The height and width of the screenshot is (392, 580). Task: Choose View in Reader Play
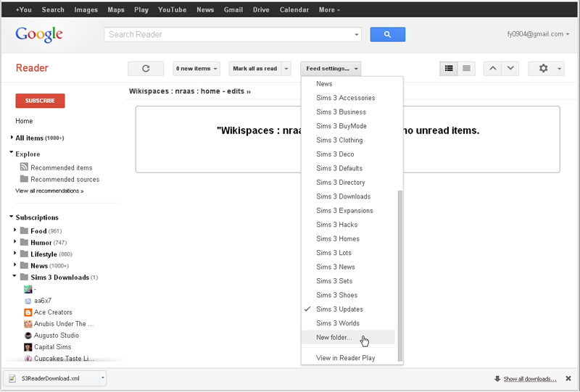click(x=345, y=358)
